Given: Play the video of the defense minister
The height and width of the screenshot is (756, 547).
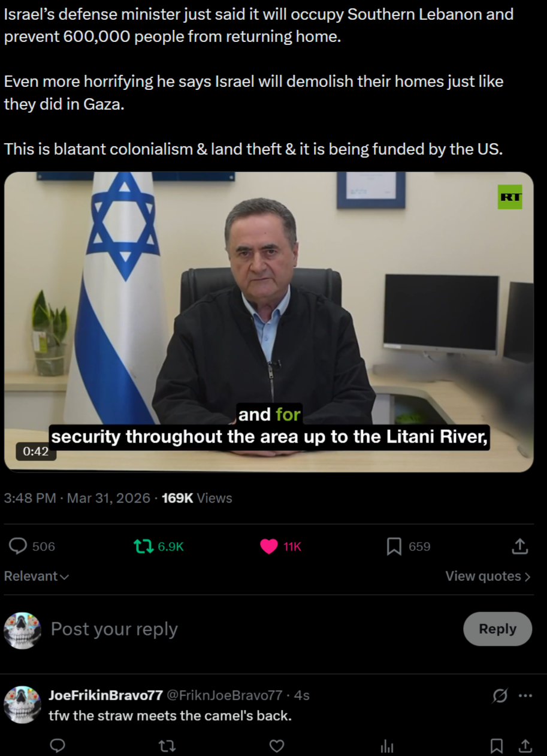Looking at the screenshot, I should click(x=268, y=322).
